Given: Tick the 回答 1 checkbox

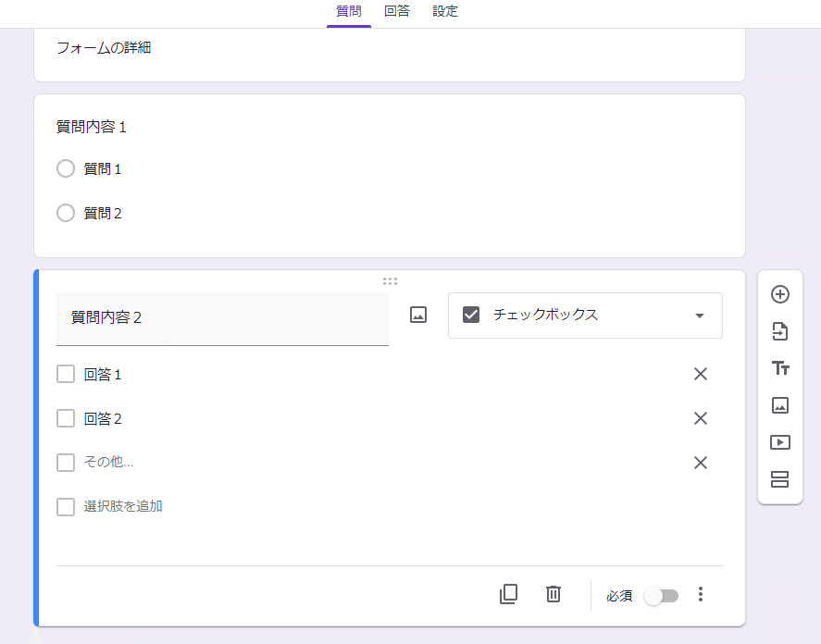Looking at the screenshot, I should tap(66, 374).
